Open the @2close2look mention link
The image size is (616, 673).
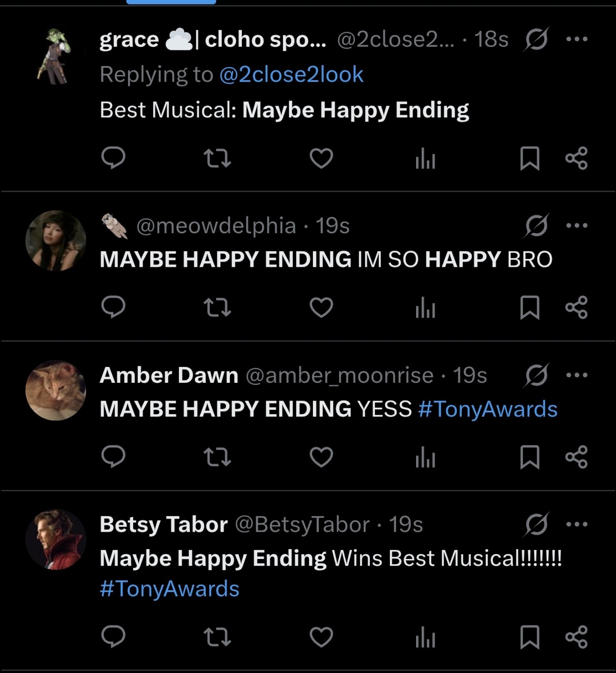click(x=291, y=74)
